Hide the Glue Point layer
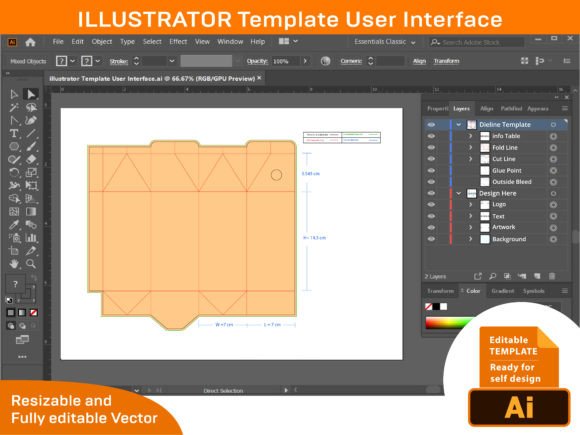This screenshot has height=435, width=580. pos(431,171)
